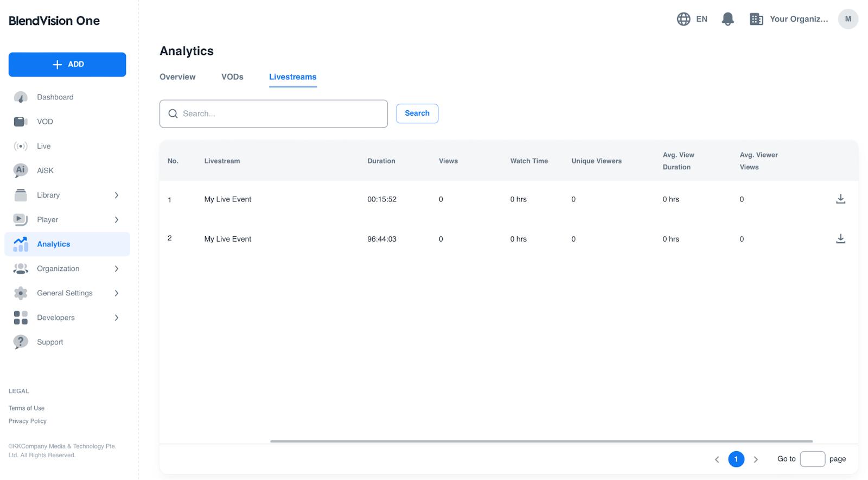Image resolution: width=868 pixels, height=480 pixels.
Task: Download report for first My Live Event
Action: (x=840, y=199)
